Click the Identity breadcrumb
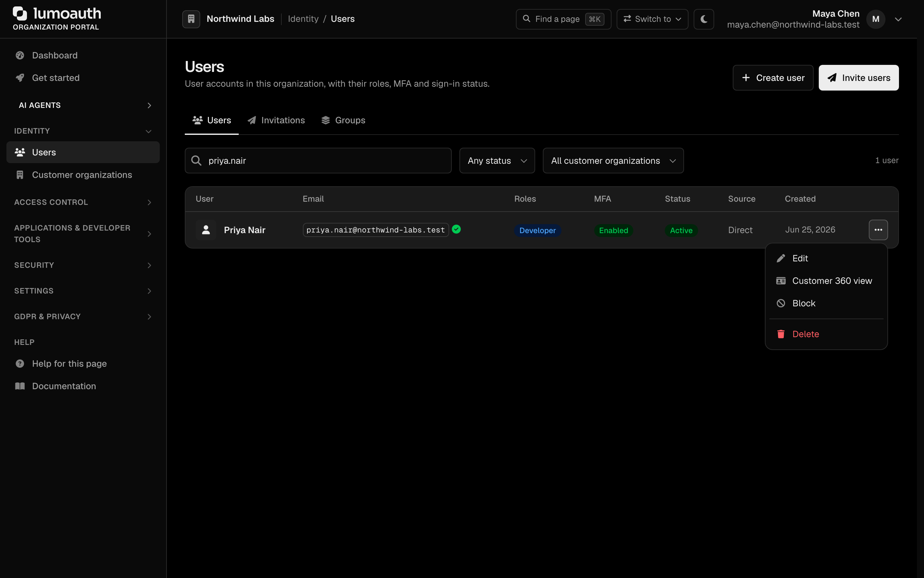The width and height of the screenshot is (924, 578). (303, 19)
